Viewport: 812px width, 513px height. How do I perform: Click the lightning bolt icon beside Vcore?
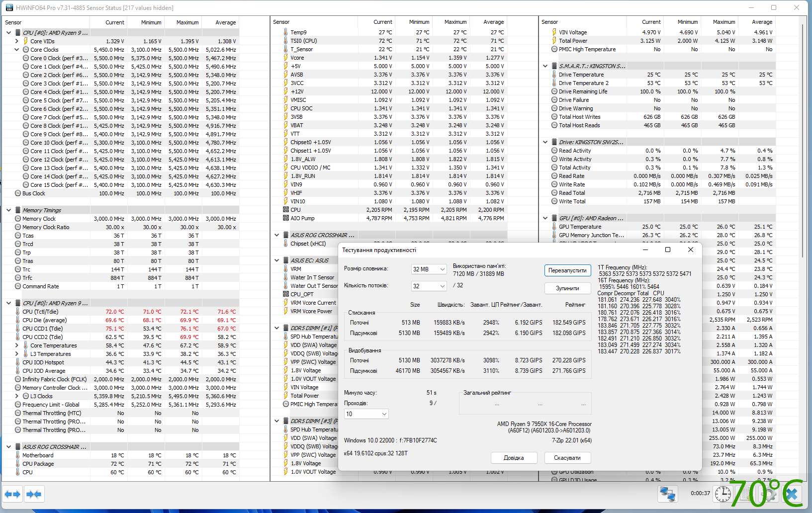tap(285, 58)
